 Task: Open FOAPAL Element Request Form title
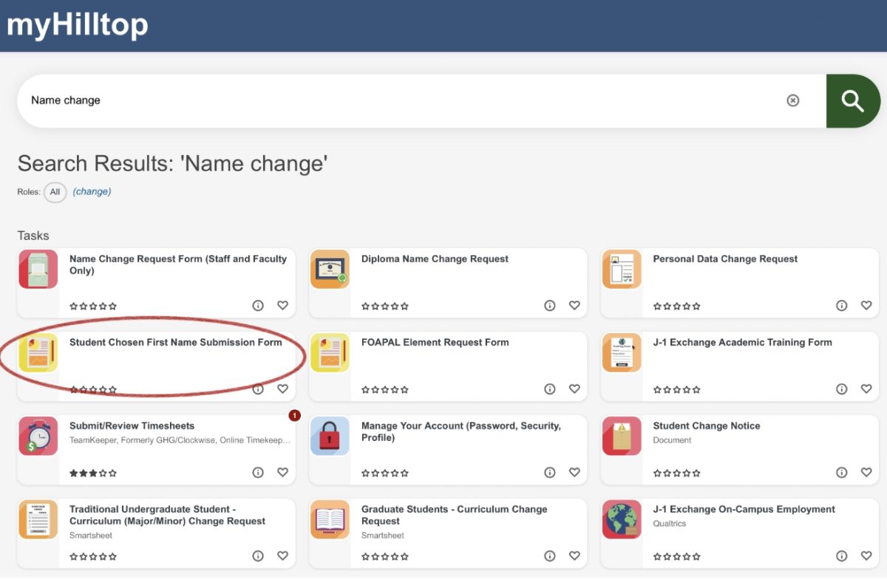coord(435,342)
